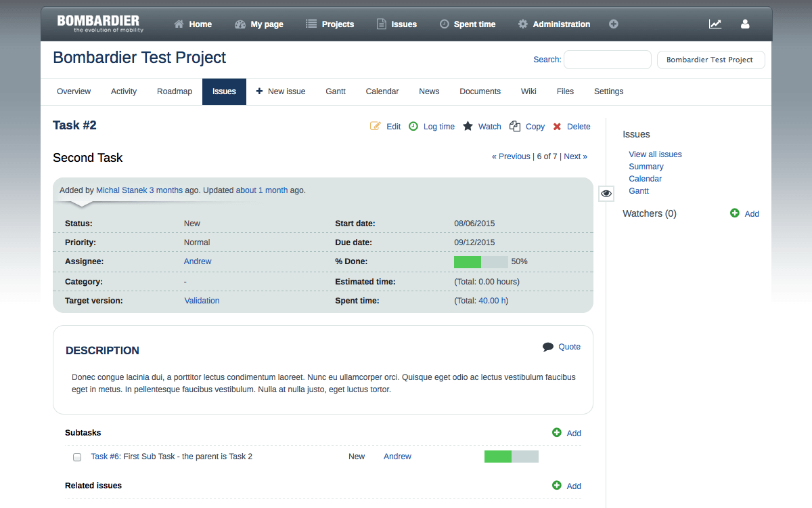
Task: Open the Bombardier Test Project selector
Action: pyautogui.click(x=710, y=60)
